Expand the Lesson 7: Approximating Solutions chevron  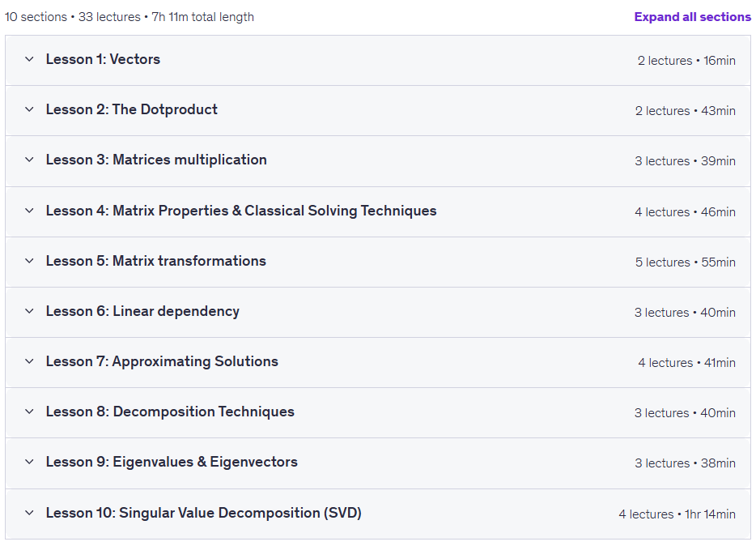click(29, 361)
